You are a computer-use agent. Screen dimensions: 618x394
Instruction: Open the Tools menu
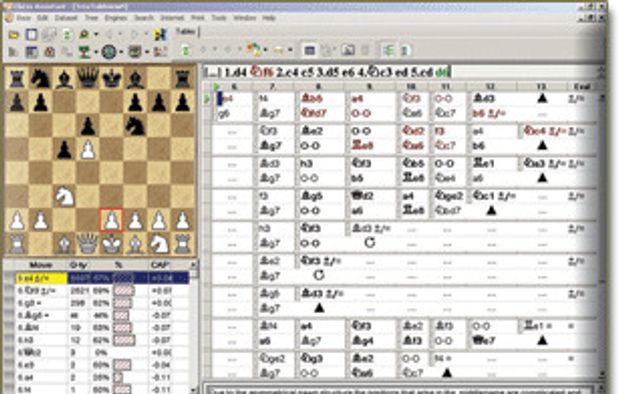pyautogui.click(x=219, y=18)
